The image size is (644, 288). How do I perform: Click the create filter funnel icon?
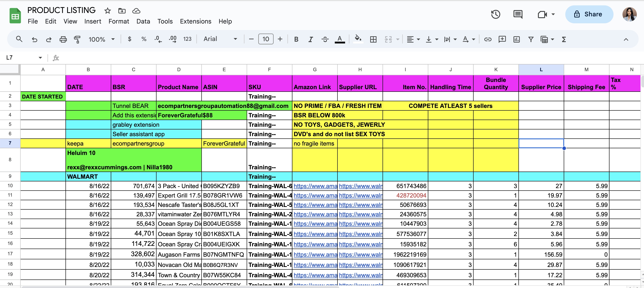pos(531,39)
